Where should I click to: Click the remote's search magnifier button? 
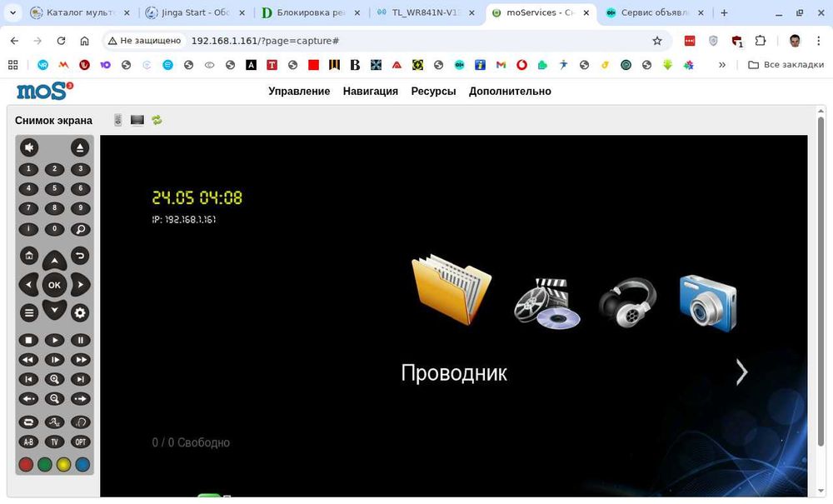coord(80,229)
